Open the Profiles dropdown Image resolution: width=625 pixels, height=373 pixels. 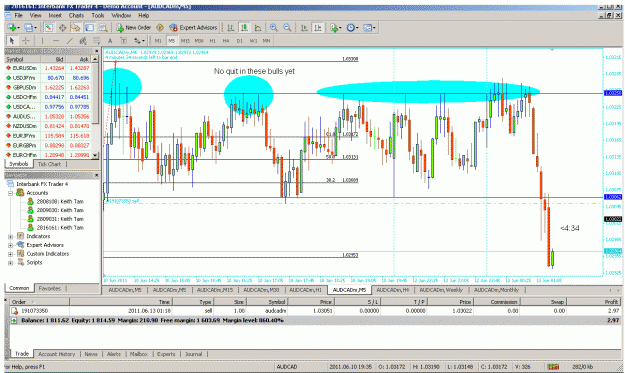(30, 27)
